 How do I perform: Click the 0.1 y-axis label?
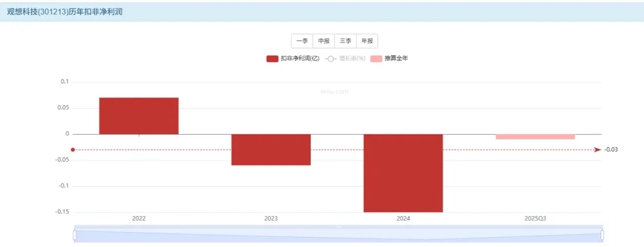tap(64, 82)
